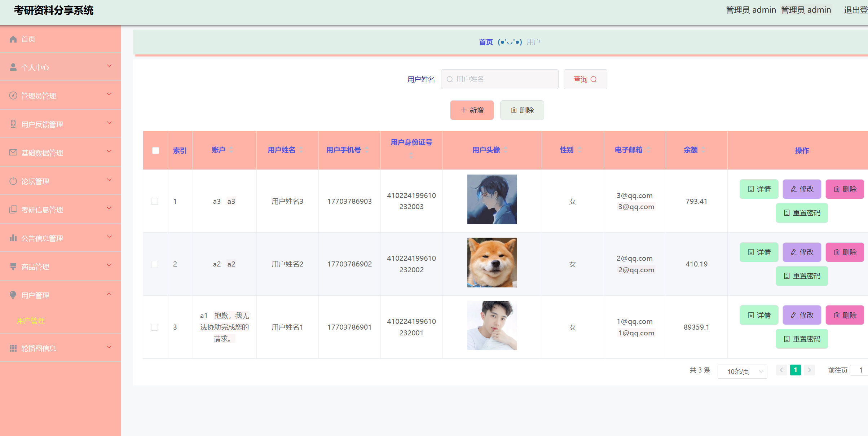
Task: Click 退出登录 at the top right
Action: click(x=856, y=10)
